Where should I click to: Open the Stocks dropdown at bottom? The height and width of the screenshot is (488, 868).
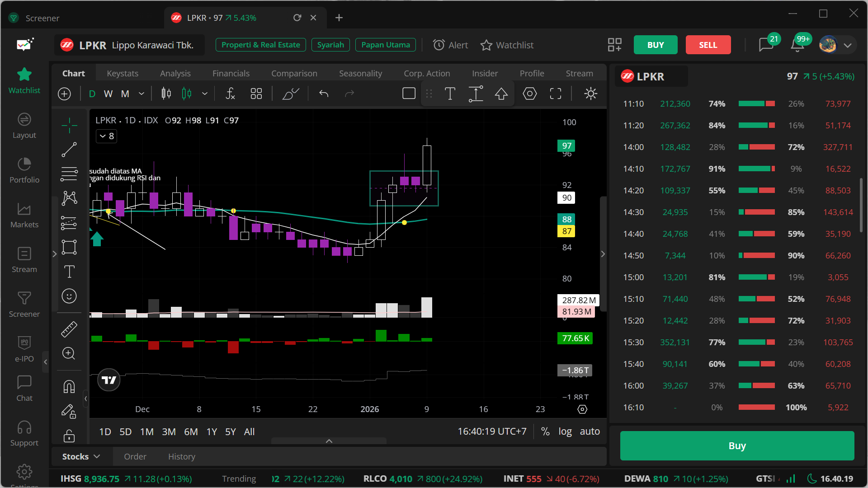point(81,457)
